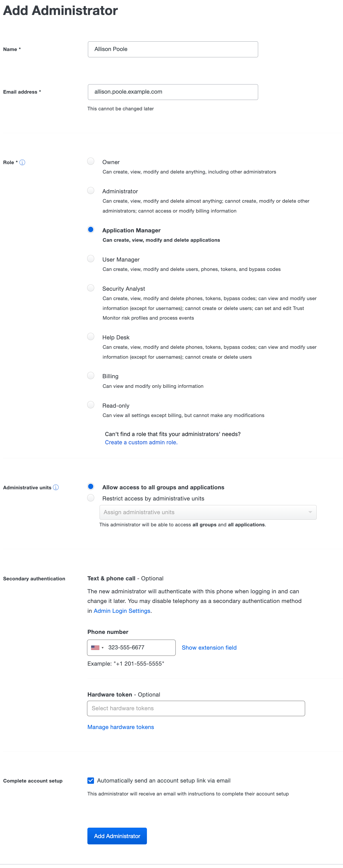
Task: Choose the Administrator role option
Action: (x=90, y=191)
